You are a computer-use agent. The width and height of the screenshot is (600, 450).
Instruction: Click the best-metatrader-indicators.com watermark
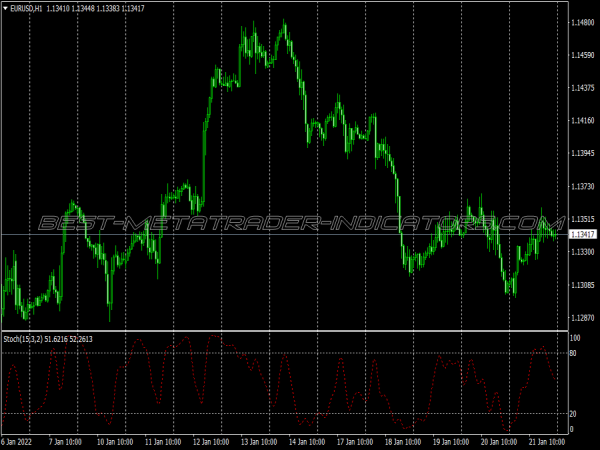pyautogui.click(x=300, y=222)
